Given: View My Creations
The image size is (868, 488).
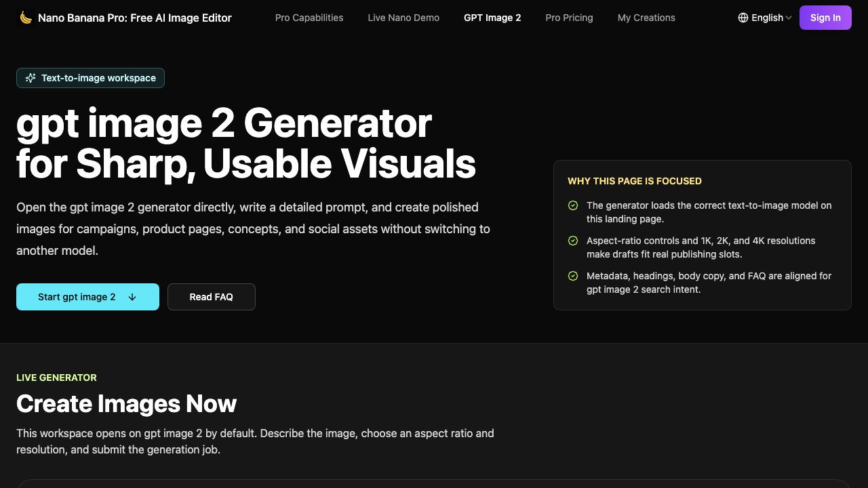Looking at the screenshot, I should tap(646, 18).
